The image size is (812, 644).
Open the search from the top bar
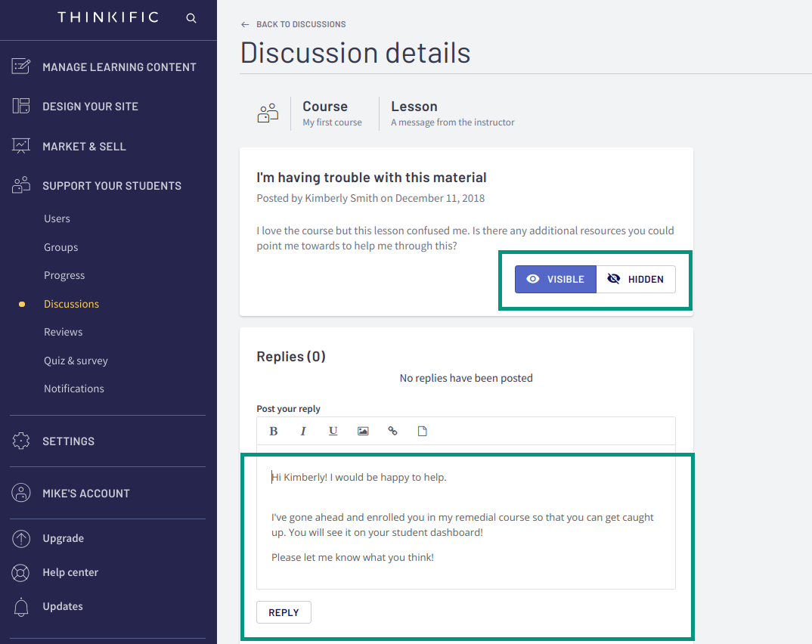click(x=191, y=17)
